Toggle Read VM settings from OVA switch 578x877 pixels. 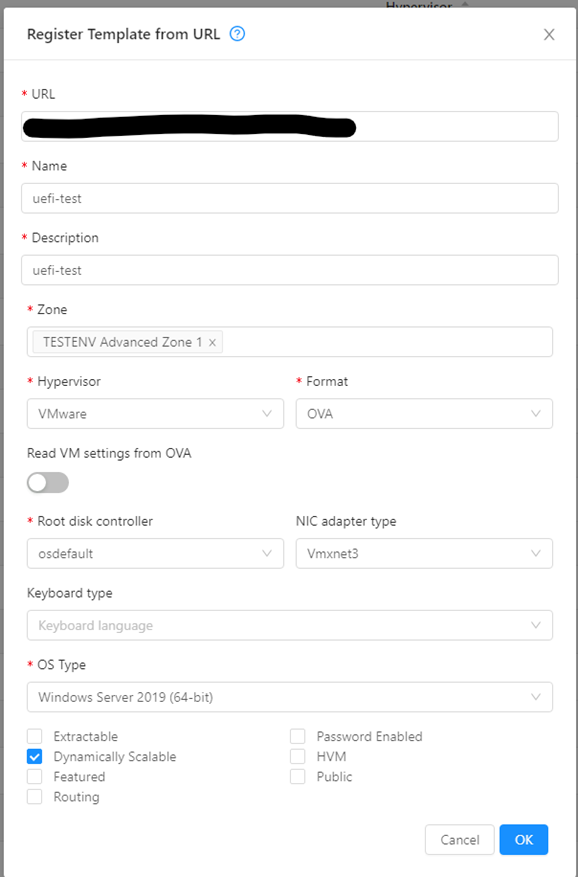pos(48,483)
